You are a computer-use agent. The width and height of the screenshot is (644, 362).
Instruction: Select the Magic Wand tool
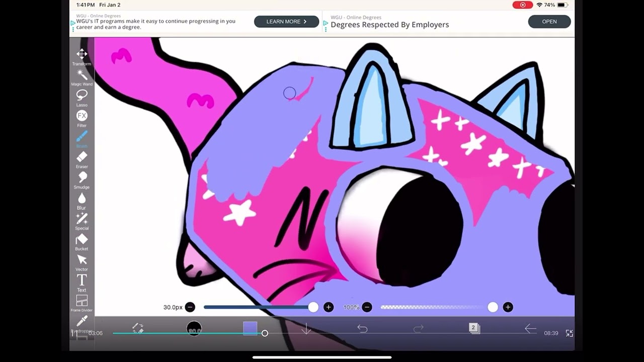[x=82, y=77]
